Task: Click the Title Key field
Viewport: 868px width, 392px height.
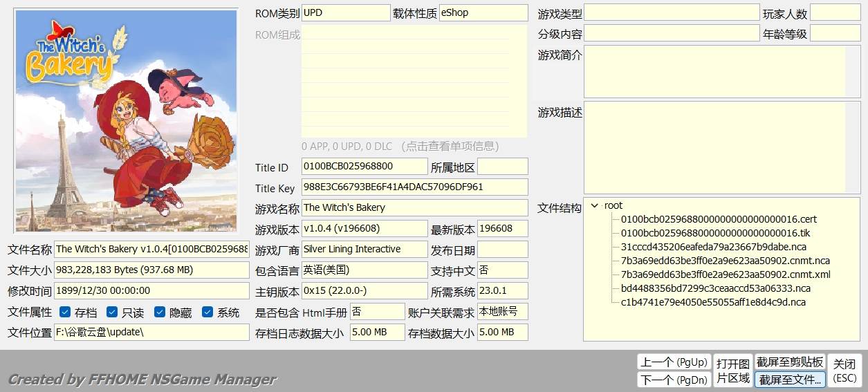Action: (x=414, y=187)
